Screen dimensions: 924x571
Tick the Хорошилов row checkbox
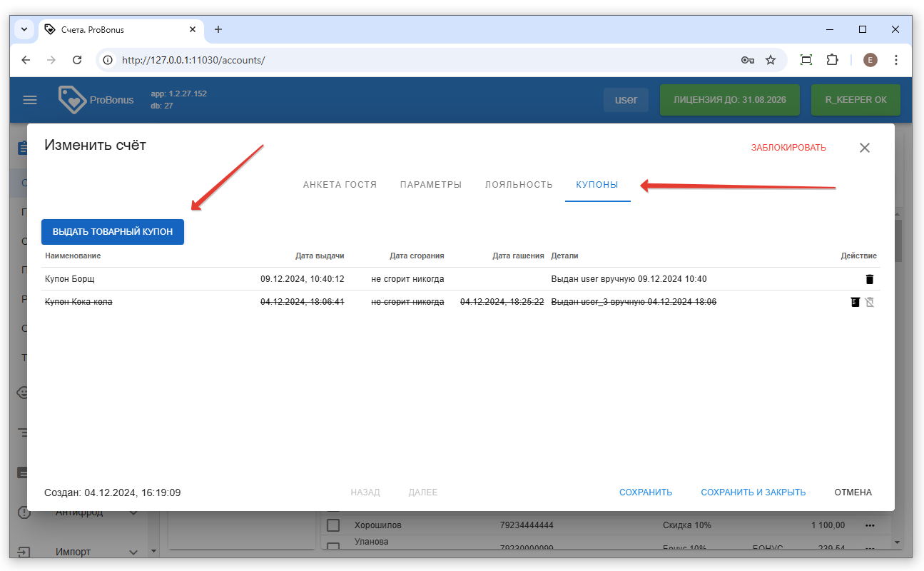coord(333,525)
